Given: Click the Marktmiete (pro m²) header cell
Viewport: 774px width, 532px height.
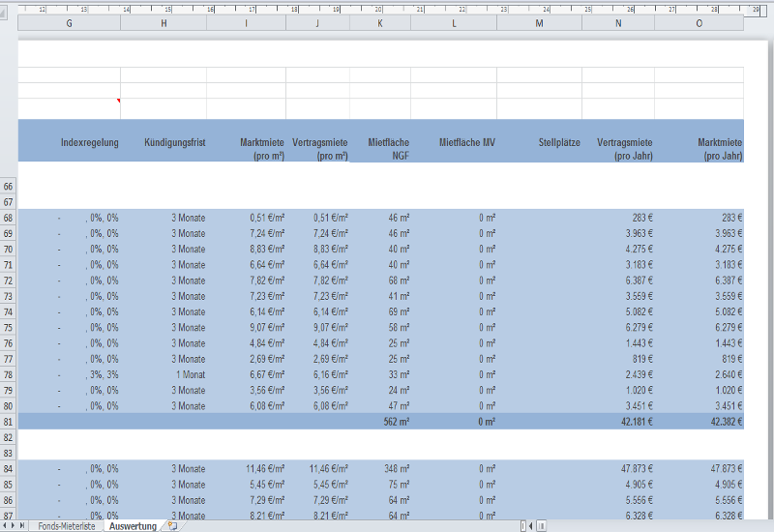Looking at the screenshot, I should [247, 140].
